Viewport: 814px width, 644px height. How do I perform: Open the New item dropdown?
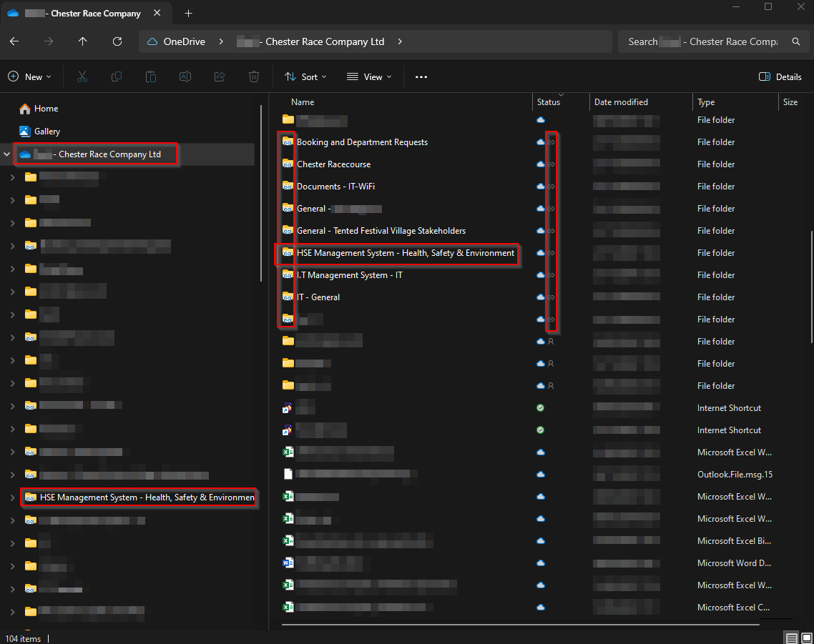[29, 76]
